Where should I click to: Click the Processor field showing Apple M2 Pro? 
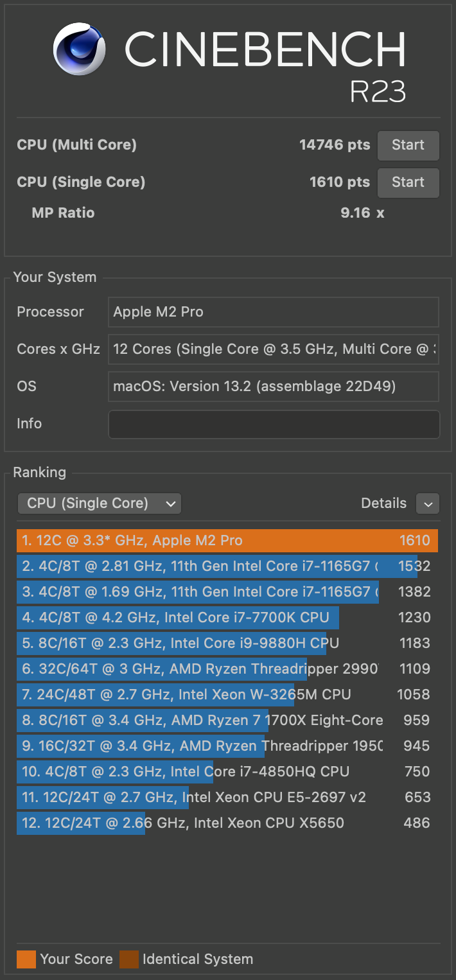(x=274, y=312)
